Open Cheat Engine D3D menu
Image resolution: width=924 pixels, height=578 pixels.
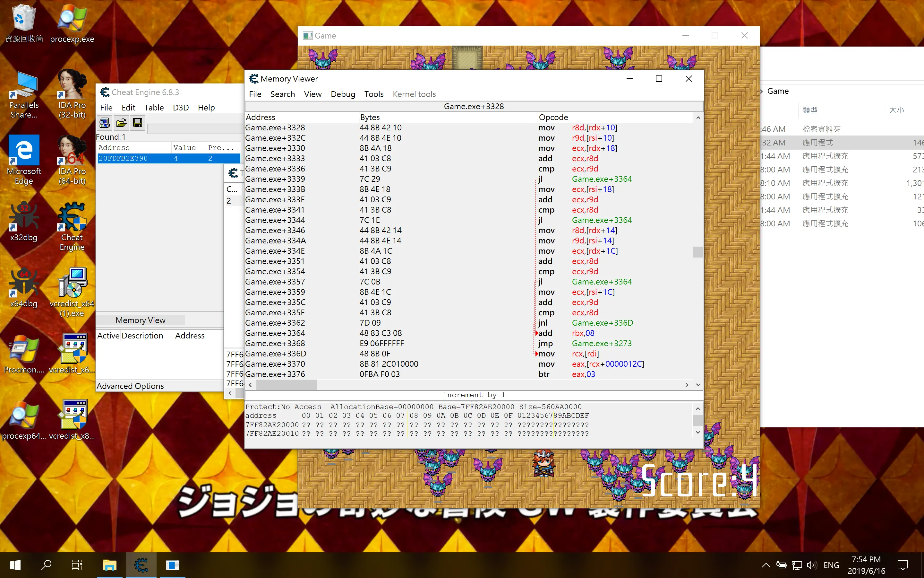tap(181, 108)
